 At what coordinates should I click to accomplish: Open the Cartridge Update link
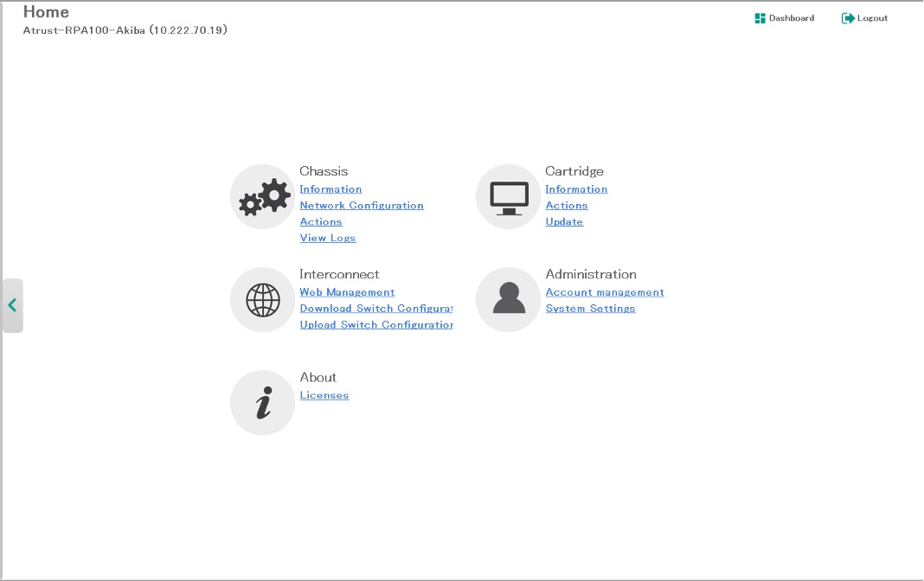pos(564,222)
